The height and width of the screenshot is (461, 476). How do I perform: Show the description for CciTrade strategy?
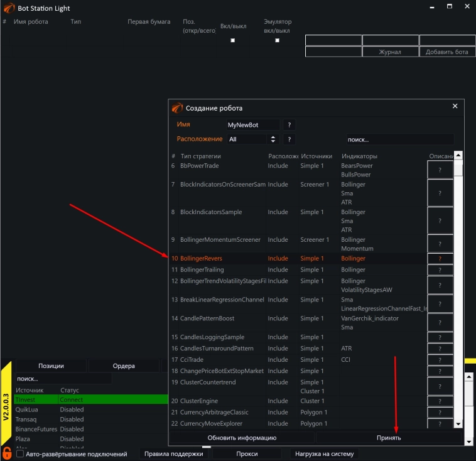[440, 360]
